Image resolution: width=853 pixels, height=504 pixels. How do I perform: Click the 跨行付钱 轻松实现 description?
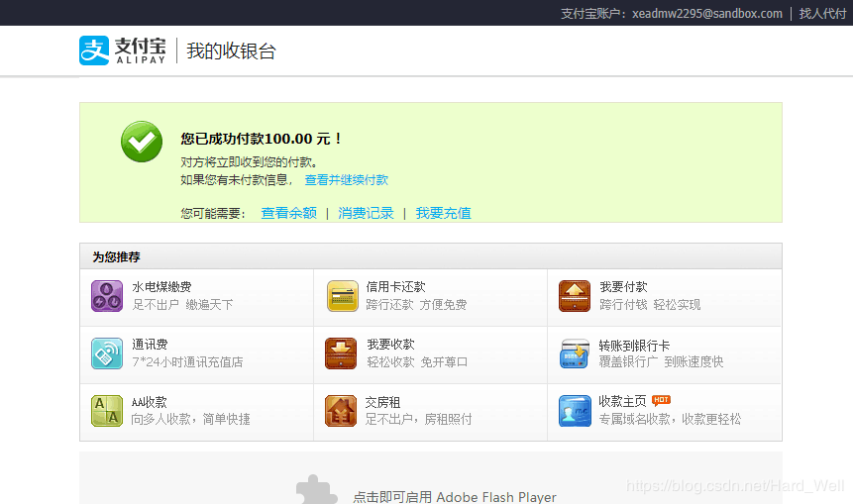click(650, 305)
